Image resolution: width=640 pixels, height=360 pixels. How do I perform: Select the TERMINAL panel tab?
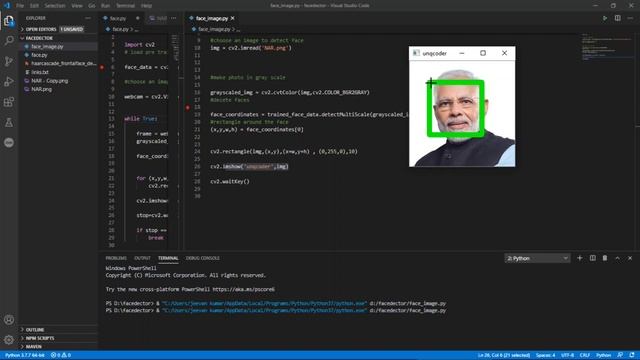tap(168, 258)
